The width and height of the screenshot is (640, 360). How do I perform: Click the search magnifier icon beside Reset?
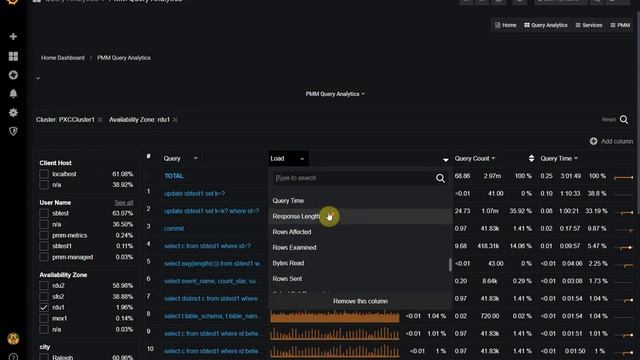coord(624,120)
